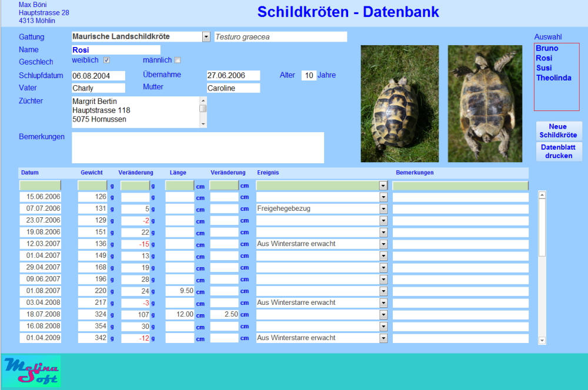The height and width of the screenshot is (390, 588).
Task: Click the green new-entry Datum field
Action: pyautogui.click(x=40, y=186)
